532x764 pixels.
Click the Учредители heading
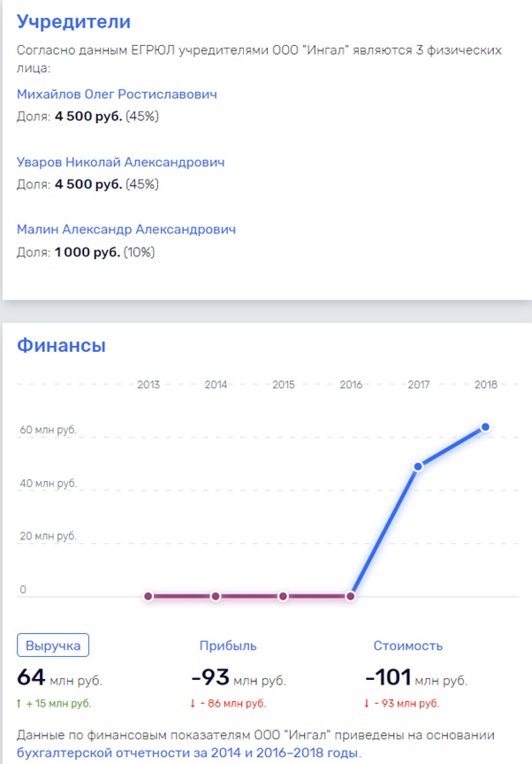click(73, 21)
